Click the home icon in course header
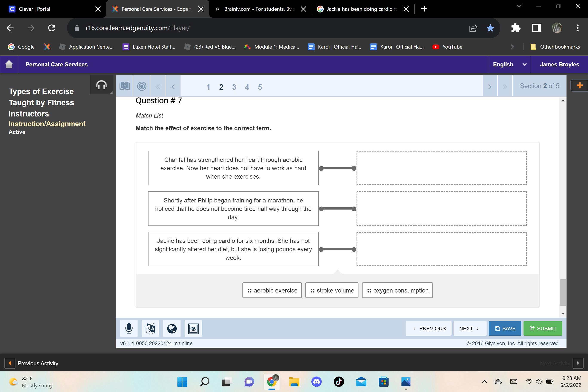 tap(9, 64)
